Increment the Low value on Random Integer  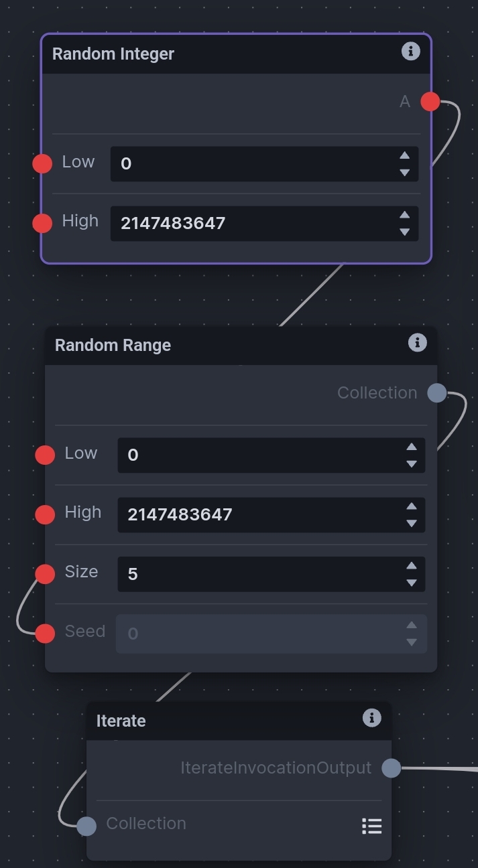click(404, 156)
